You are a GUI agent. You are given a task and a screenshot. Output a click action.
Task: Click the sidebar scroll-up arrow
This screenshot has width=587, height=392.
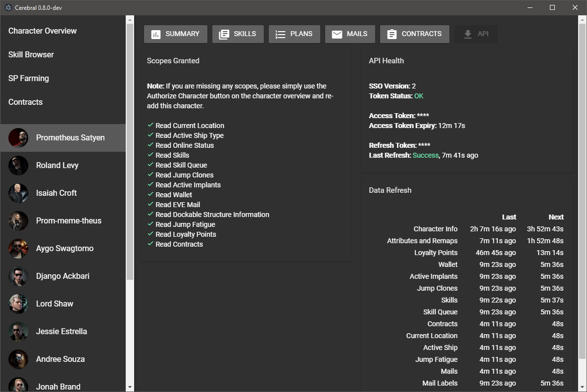(130, 19)
